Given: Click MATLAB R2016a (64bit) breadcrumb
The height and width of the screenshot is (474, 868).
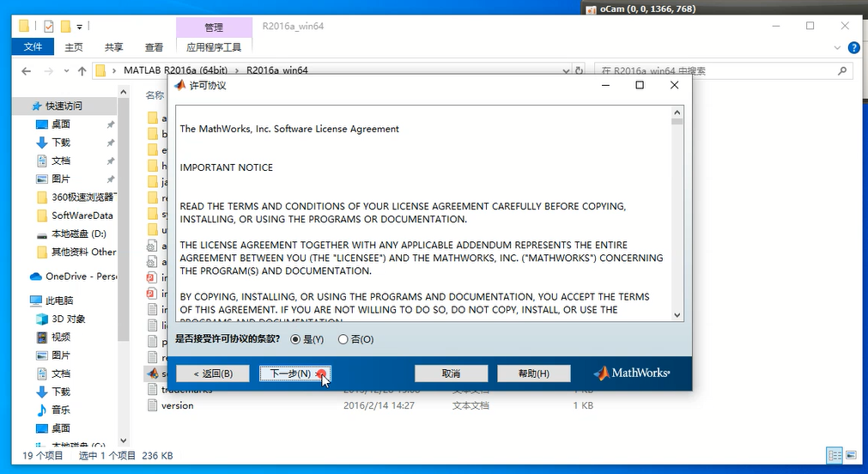Looking at the screenshot, I should click(175, 70).
